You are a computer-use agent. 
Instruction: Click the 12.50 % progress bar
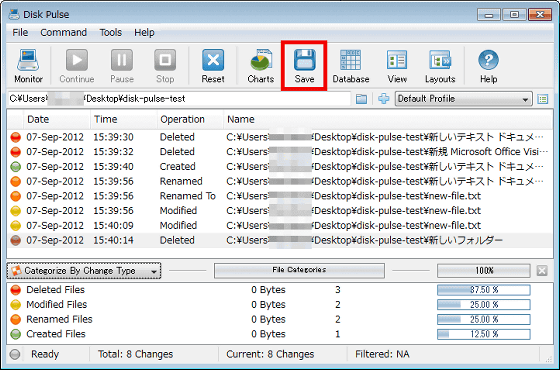[484, 334]
